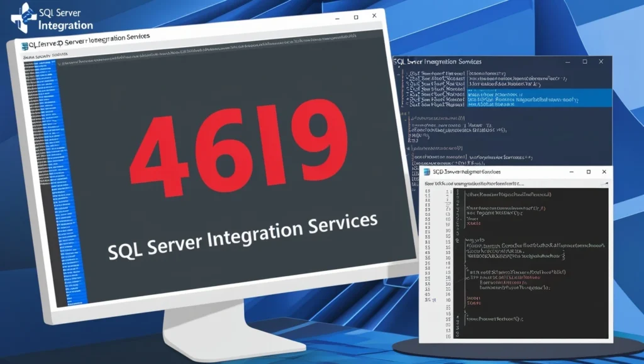Viewport: 644px width, 364px height.
Task: Minimize the large monitor window
Action: [x=337, y=19]
